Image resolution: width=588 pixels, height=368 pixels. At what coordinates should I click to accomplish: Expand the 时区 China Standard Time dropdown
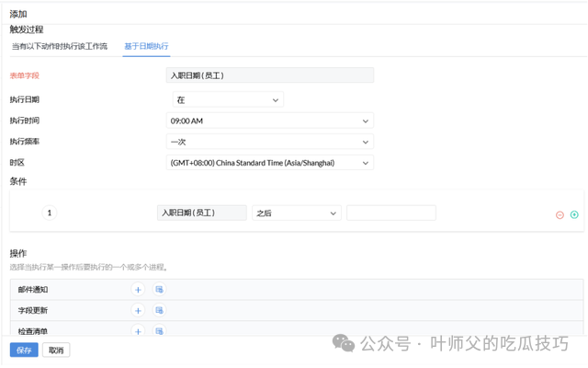pyautogui.click(x=269, y=163)
